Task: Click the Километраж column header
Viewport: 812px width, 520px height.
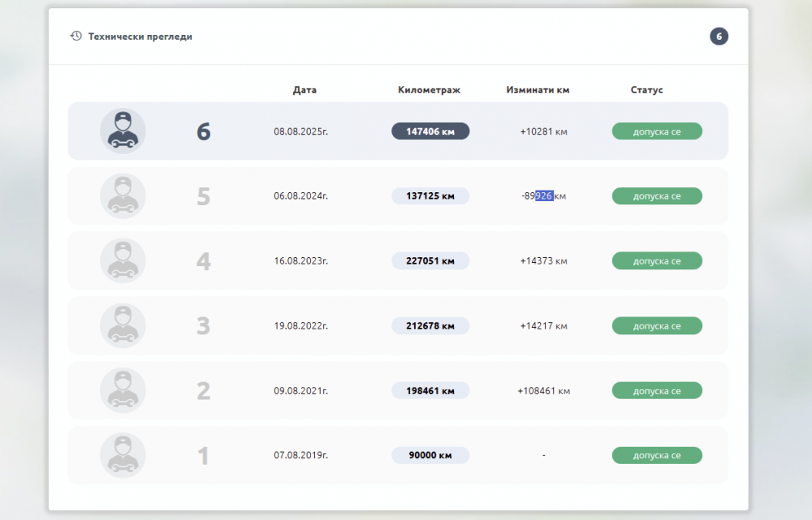Action: pyautogui.click(x=430, y=90)
